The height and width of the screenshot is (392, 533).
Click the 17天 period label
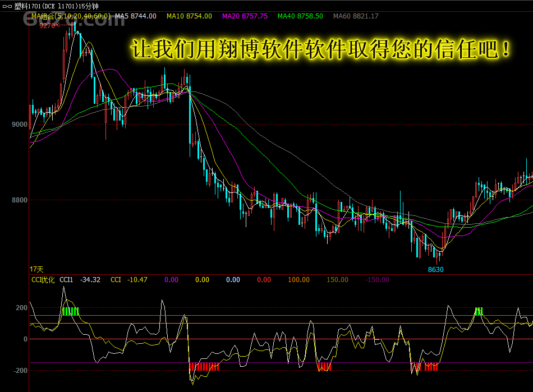click(x=36, y=270)
